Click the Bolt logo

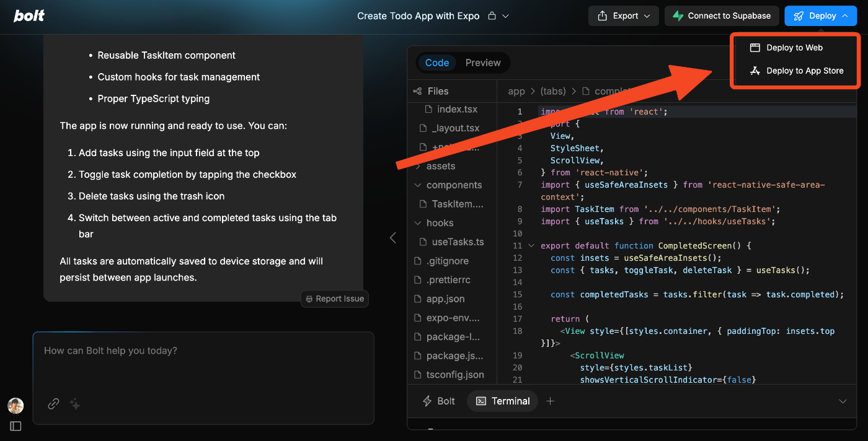pyautogui.click(x=29, y=15)
